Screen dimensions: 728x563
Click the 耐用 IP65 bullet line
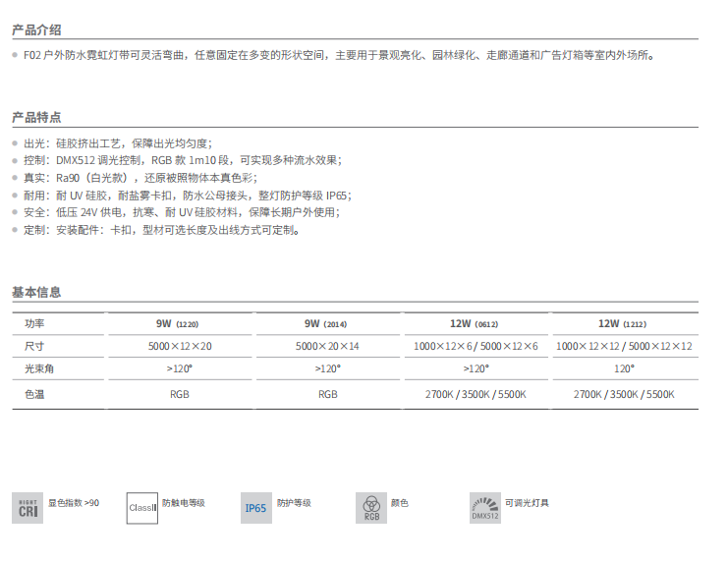coord(188,196)
